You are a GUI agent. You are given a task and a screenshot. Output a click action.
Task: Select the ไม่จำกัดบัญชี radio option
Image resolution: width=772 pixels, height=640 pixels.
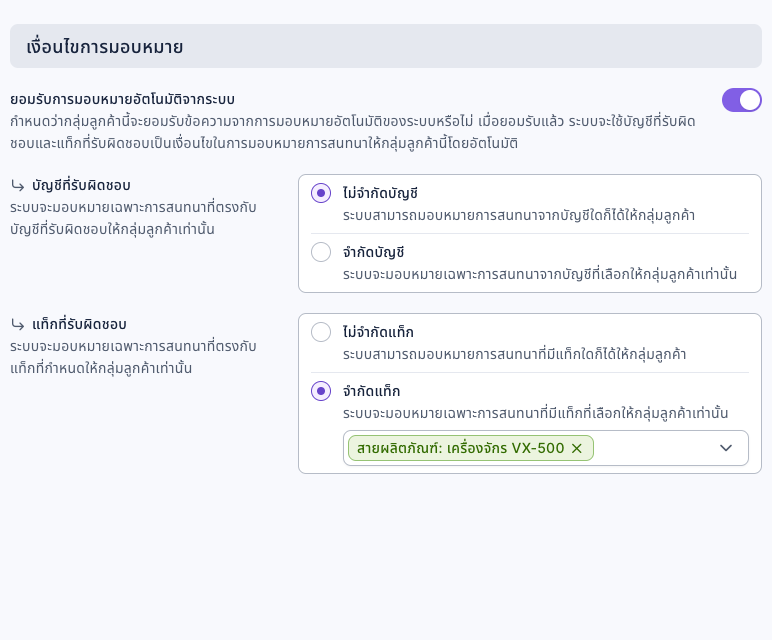tap(321, 193)
